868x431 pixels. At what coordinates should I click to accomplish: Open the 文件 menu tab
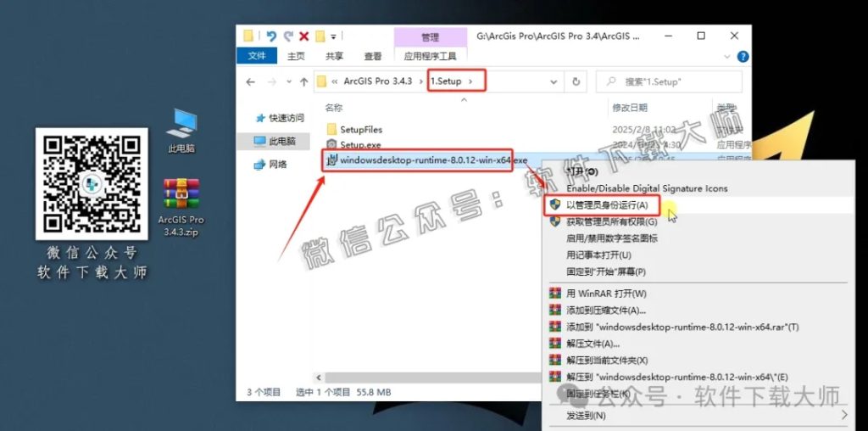click(257, 55)
